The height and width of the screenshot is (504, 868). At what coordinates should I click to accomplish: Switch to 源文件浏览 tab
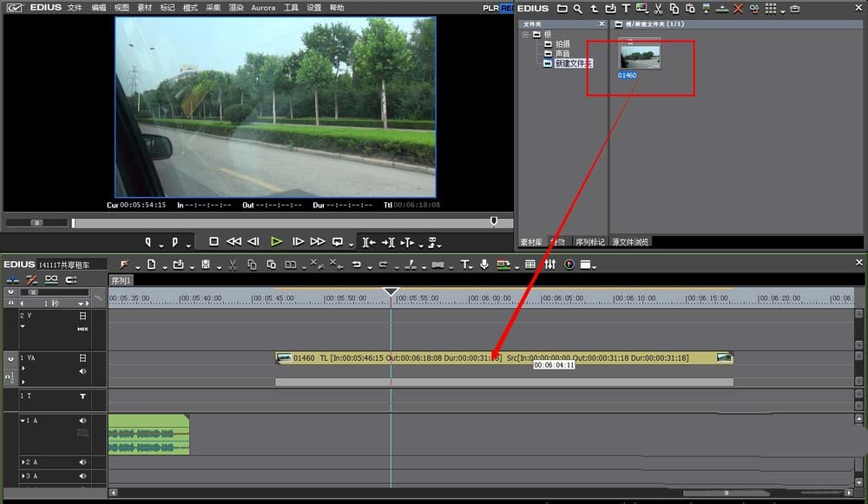pyautogui.click(x=630, y=242)
